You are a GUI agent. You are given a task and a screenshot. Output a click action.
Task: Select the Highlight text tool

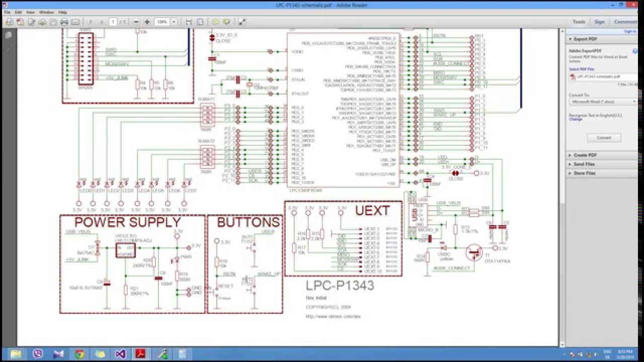[226, 22]
